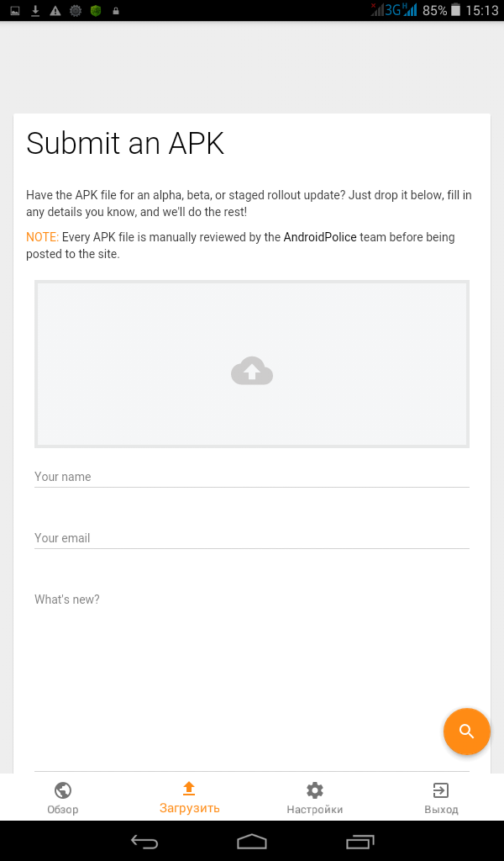Tap the globe icon above Обзор

click(62, 790)
